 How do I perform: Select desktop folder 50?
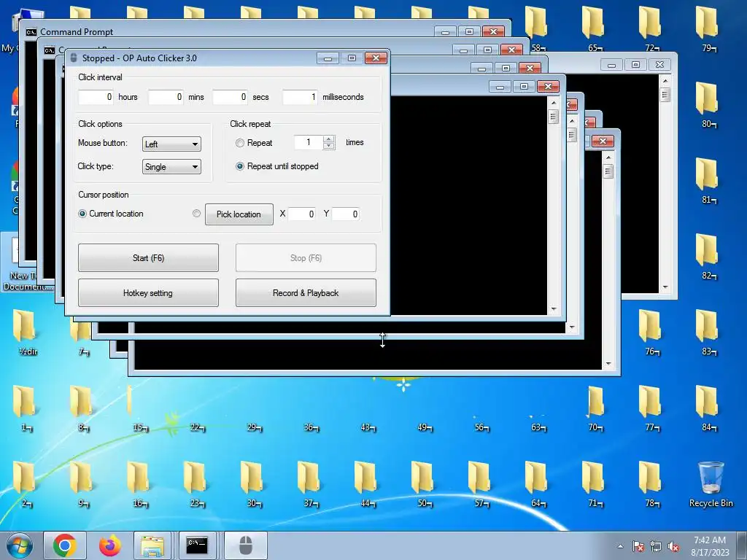(424, 484)
